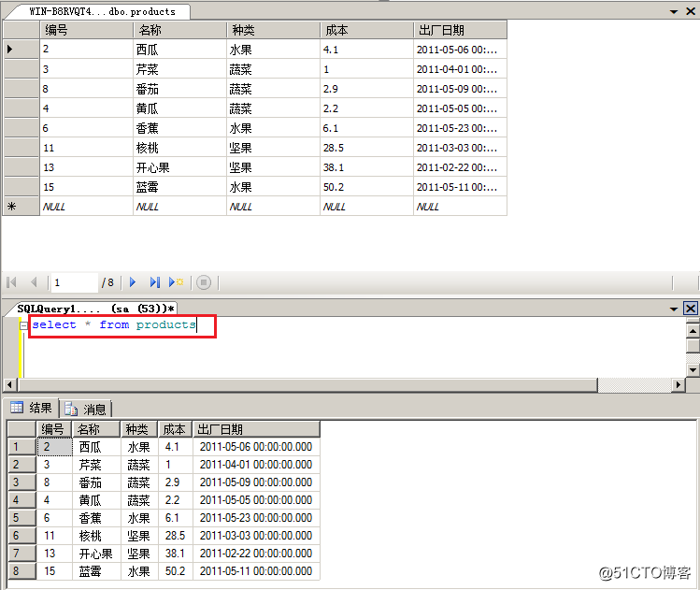Close the dbo.products table editor tab
This screenshot has height=590, width=700.
(690, 11)
